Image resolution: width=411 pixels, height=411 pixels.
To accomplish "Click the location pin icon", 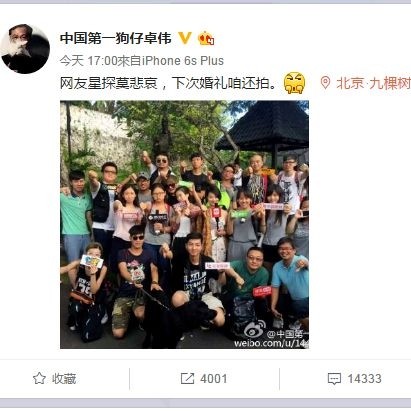I will tap(325, 83).
